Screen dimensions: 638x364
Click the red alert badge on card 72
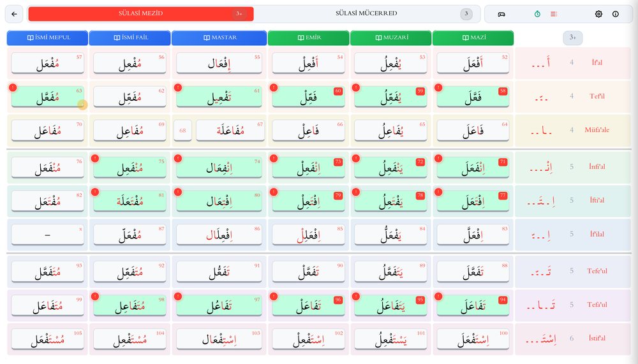click(356, 158)
